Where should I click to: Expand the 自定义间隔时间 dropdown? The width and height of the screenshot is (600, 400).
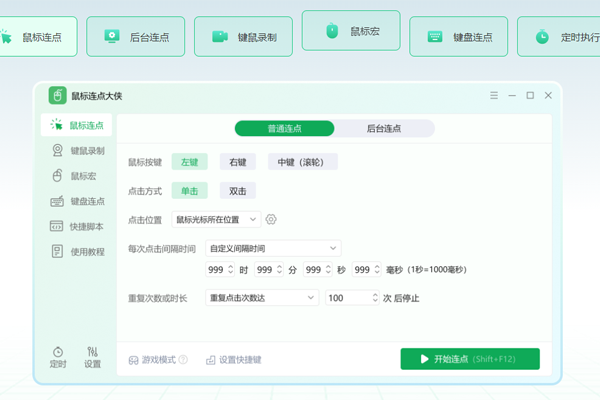tap(273, 248)
